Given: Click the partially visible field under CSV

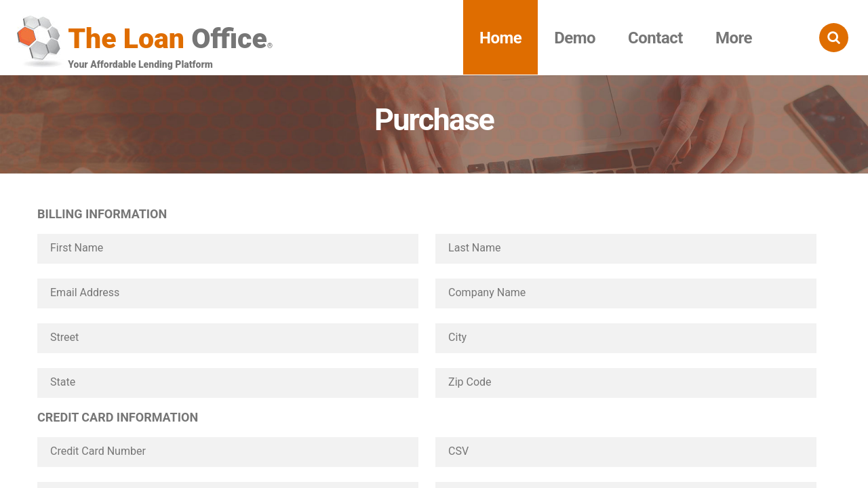Looking at the screenshot, I should pyautogui.click(x=625, y=485).
